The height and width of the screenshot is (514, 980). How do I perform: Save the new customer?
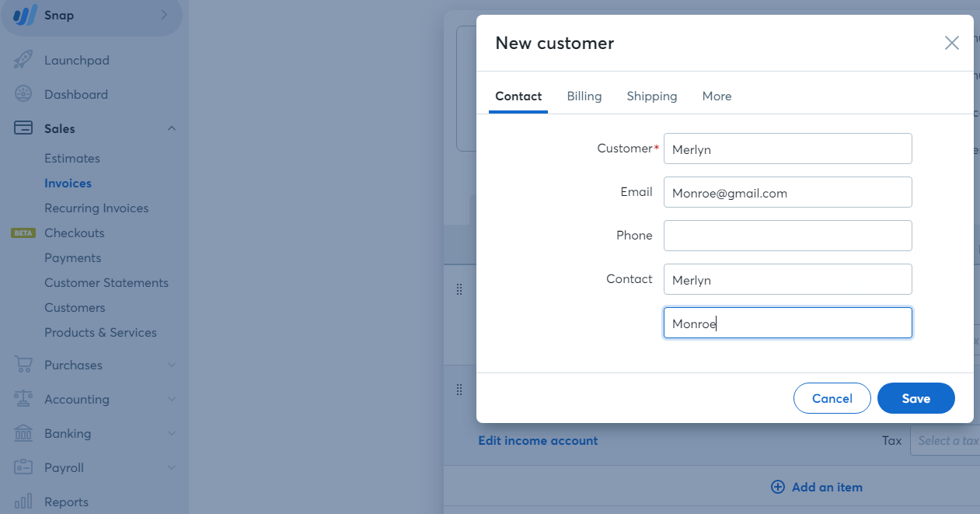pyautogui.click(x=915, y=397)
